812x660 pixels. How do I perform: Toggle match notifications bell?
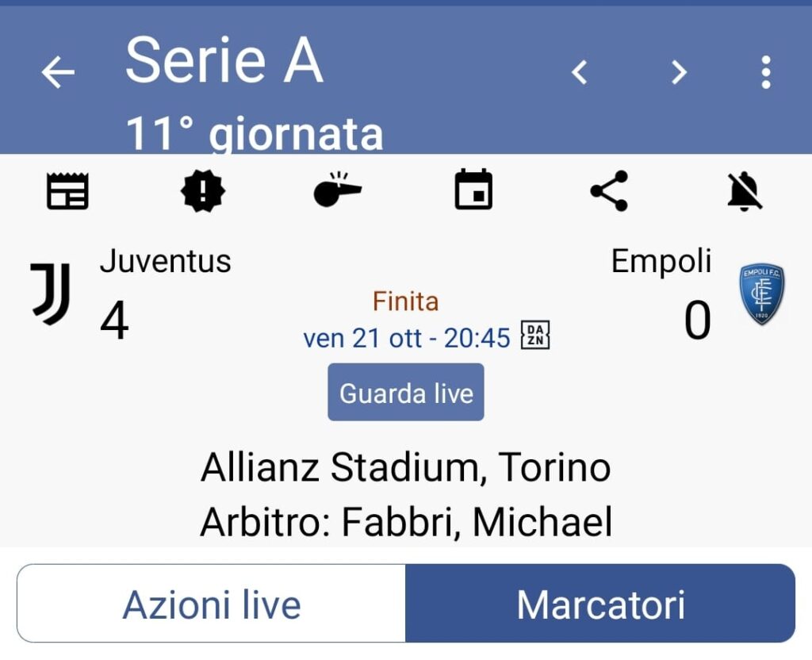[x=745, y=191]
